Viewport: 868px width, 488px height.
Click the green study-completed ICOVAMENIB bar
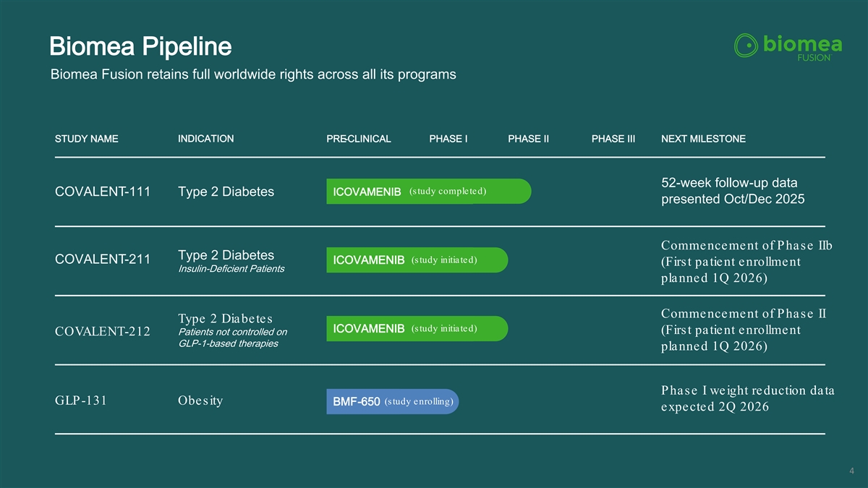429,192
